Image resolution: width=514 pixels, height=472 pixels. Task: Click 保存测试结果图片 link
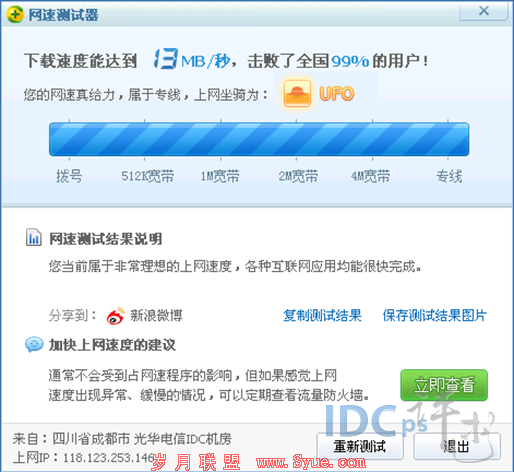click(x=435, y=315)
